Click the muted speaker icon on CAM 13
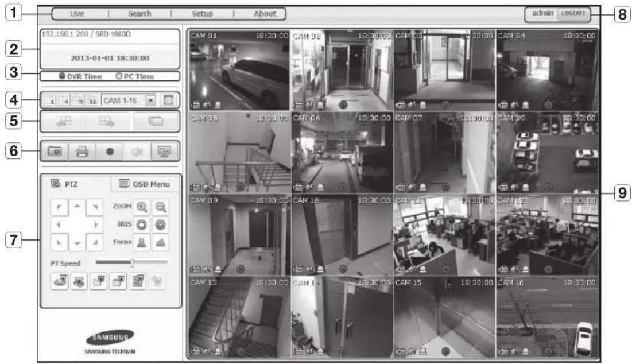This screenshot has height=364, width=632. pos(207,351)
